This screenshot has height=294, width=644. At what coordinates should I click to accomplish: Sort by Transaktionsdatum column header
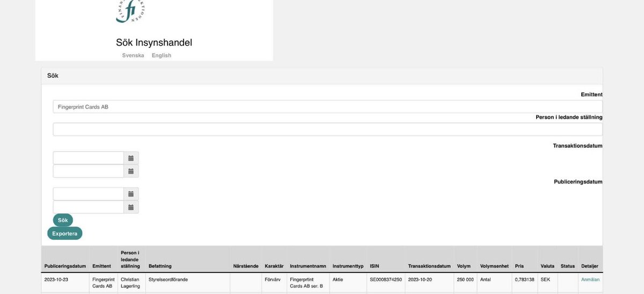pos(429,266)
